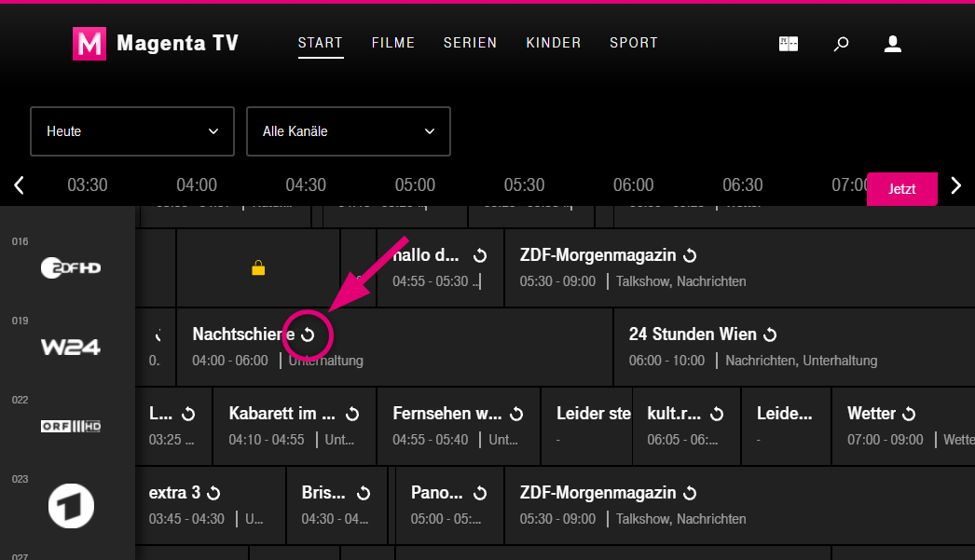Click the search magnifier icon
Screen dimensions: 975x560
[x=841, y=43]
